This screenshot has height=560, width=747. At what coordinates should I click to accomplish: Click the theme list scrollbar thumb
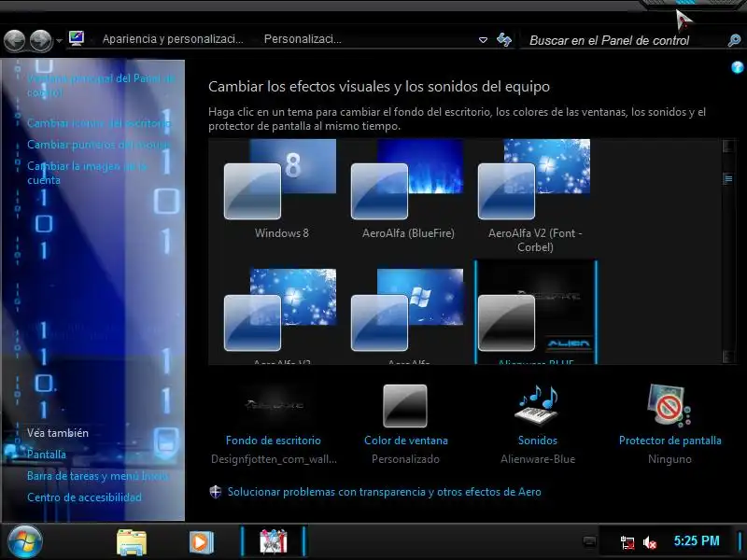click(x=728, y=179)
